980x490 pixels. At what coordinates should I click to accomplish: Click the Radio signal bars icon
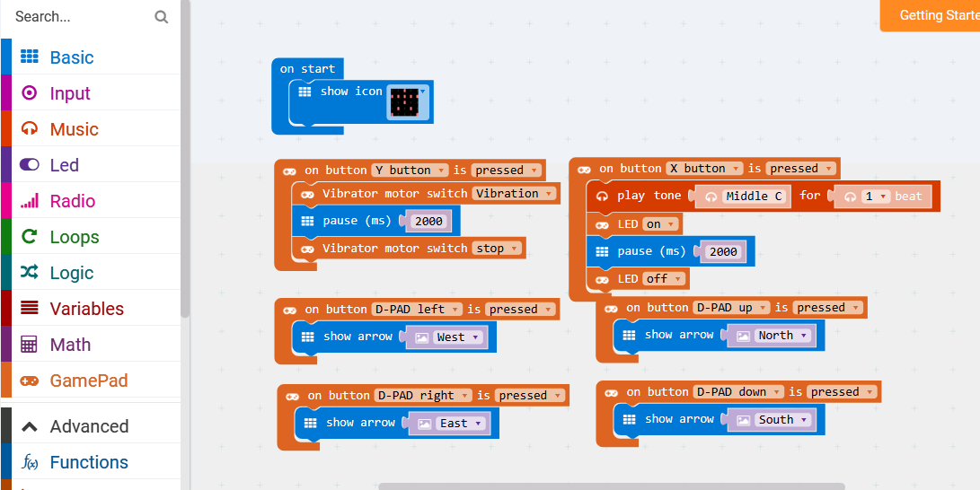30,200
